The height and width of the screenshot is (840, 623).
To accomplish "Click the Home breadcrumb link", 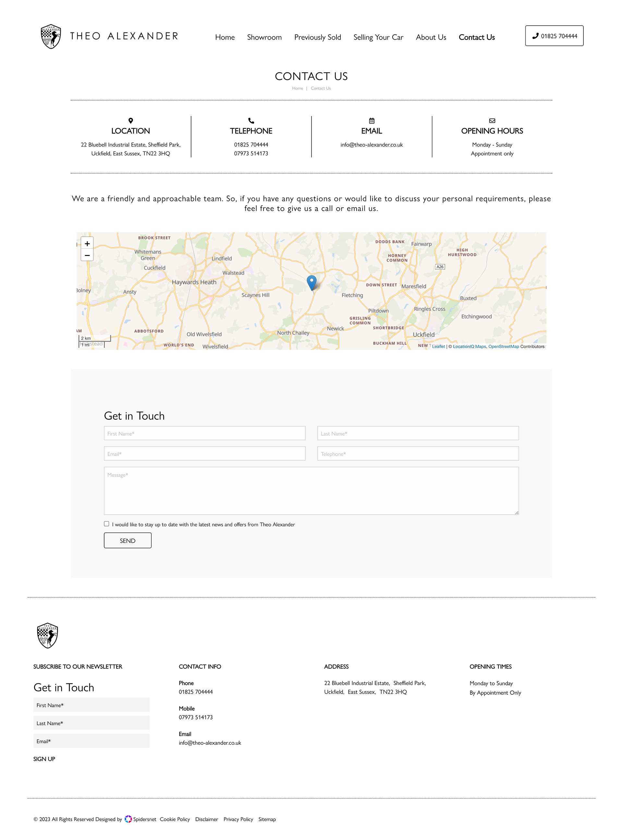I will 297,88.
